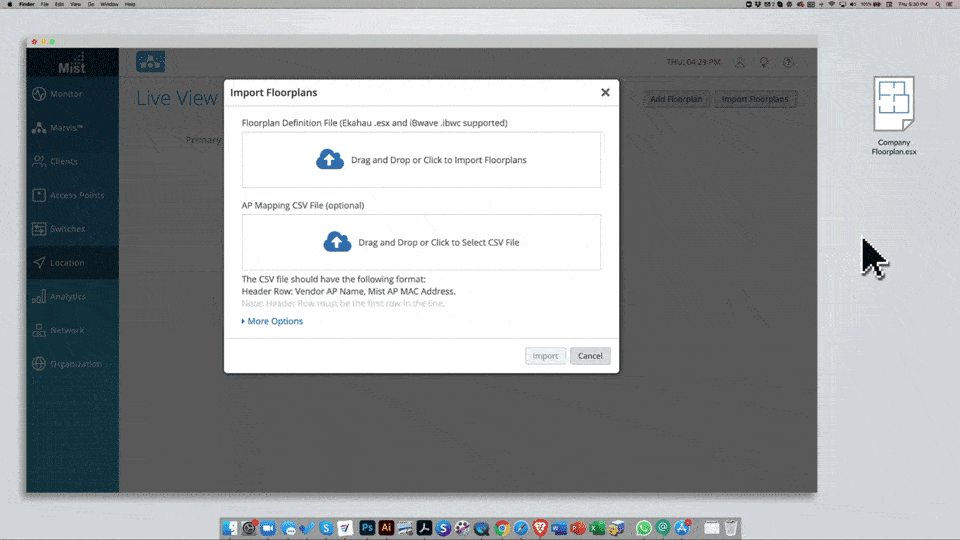This screenshot has height=540, width=960.
Task: Launch Photoshop from the Dock
Action: click(367, 527)
